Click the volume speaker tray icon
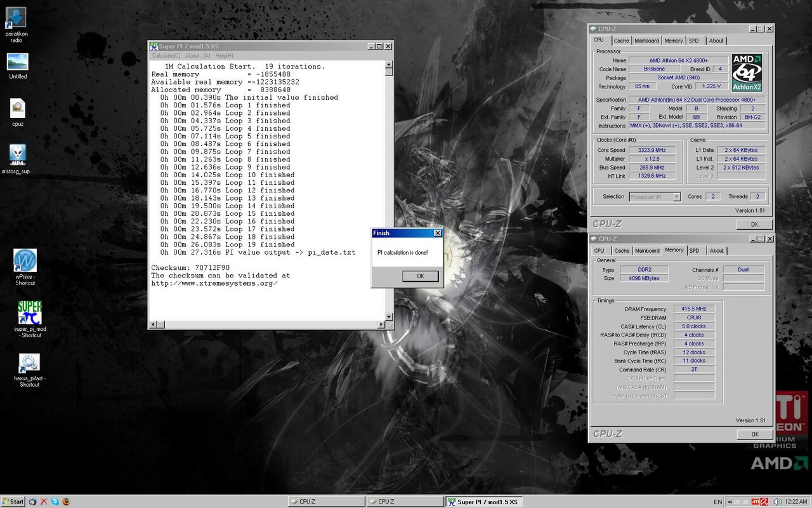Screen dimensions: 812x508 tap(777, 502)
